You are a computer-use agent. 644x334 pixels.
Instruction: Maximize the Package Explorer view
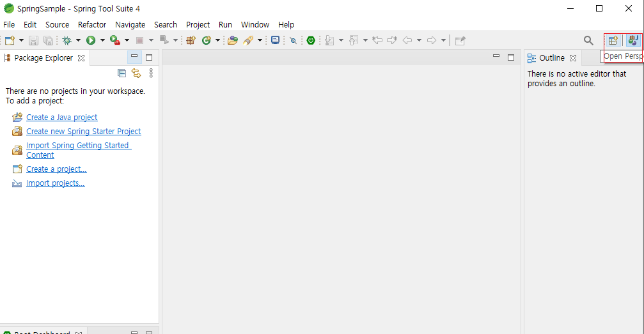coord(149,57)
